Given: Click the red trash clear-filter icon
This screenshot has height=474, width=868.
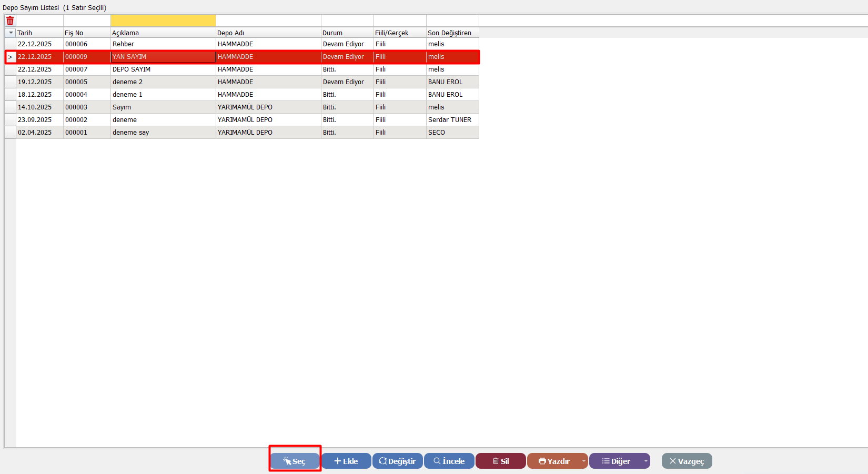Looking at the screenshot, I should [x=10, y=21].
